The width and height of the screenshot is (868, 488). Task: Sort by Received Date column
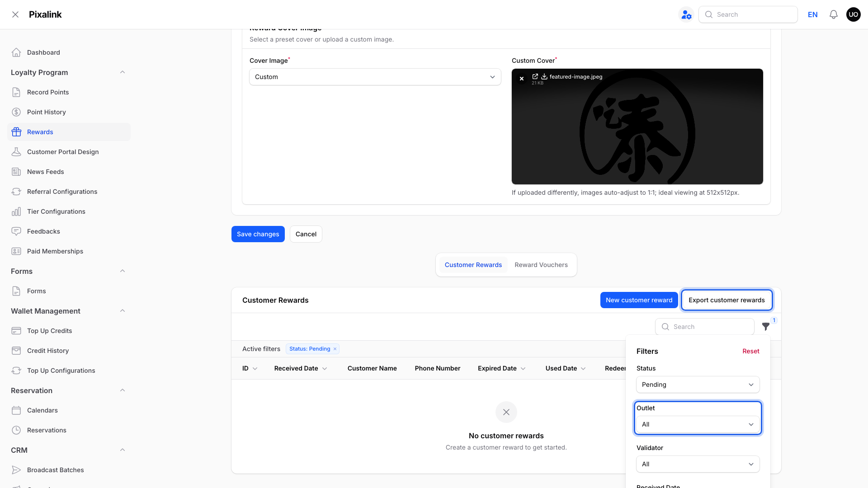301,368
